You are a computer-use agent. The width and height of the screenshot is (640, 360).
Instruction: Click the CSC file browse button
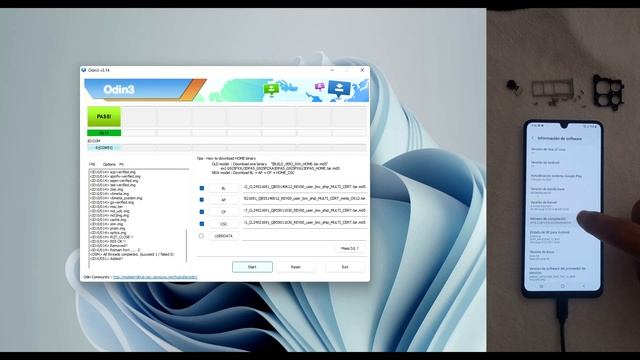[223, 224]
